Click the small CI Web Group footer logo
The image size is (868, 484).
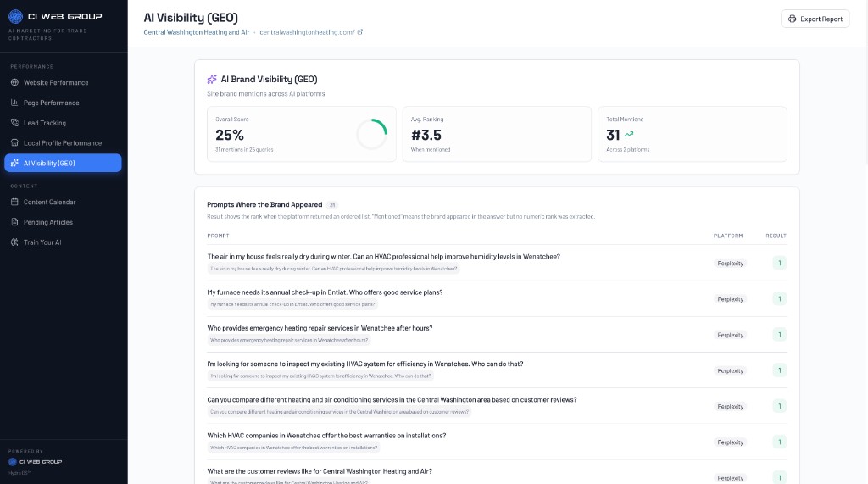pyautogui.click(x=12, y=462)
